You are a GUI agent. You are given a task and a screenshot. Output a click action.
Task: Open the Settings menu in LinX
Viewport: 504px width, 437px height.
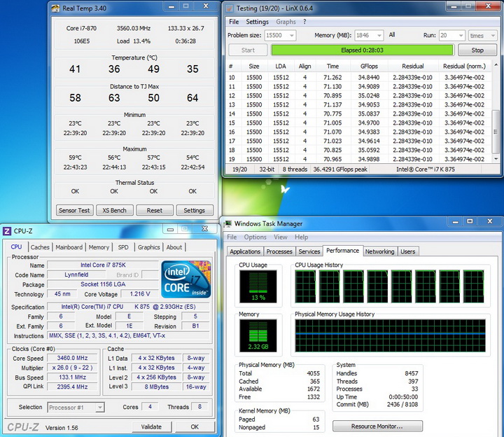257,22
